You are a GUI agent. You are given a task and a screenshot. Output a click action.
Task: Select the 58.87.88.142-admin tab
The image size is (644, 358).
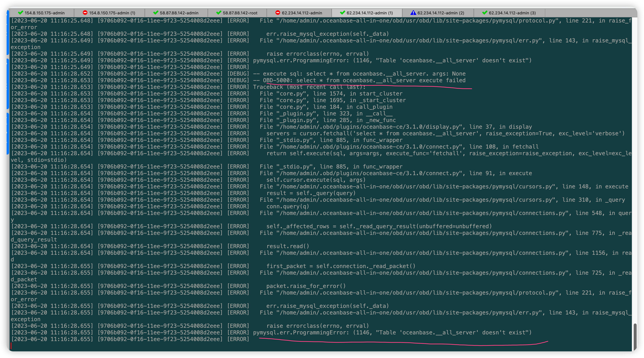tap(179, 13)
